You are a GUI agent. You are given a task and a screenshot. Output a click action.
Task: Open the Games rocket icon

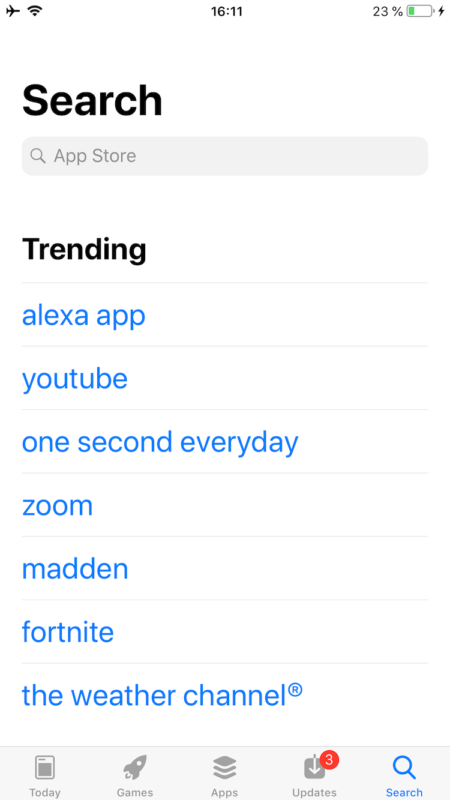135,767
